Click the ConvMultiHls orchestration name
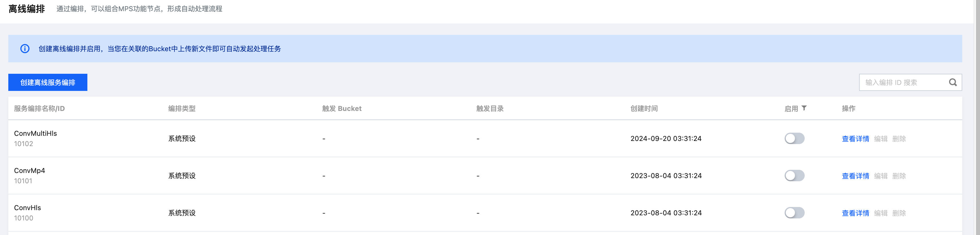 coord(36,133)
